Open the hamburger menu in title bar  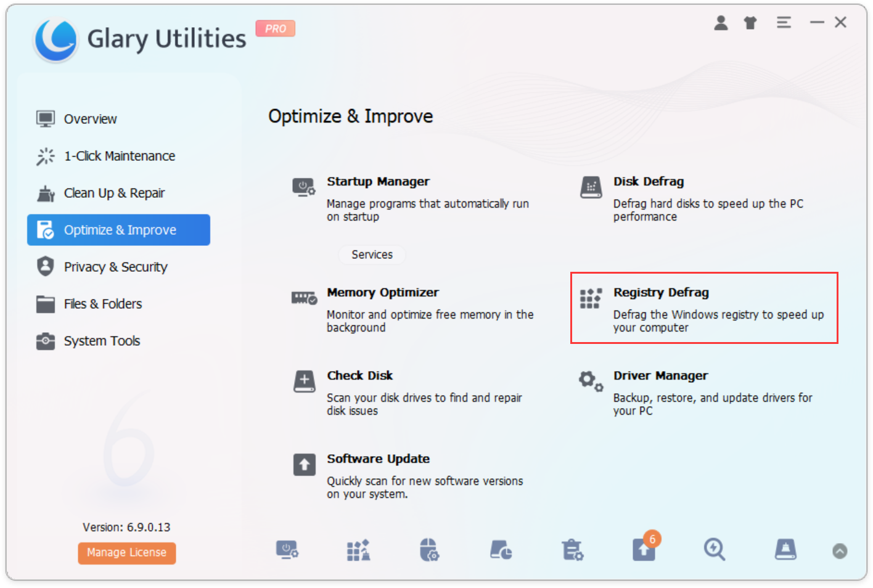[x=784, y=23]
